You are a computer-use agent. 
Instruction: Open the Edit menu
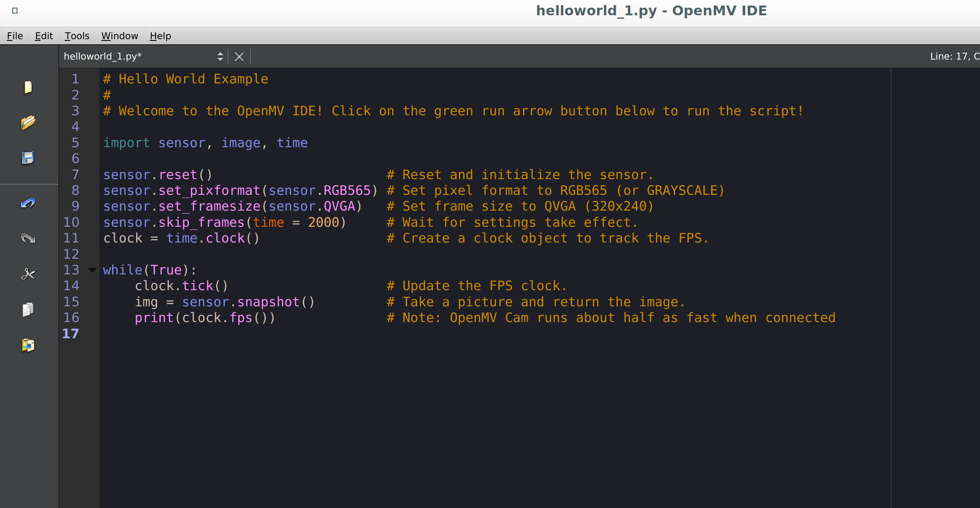click(x=43, y=36)
